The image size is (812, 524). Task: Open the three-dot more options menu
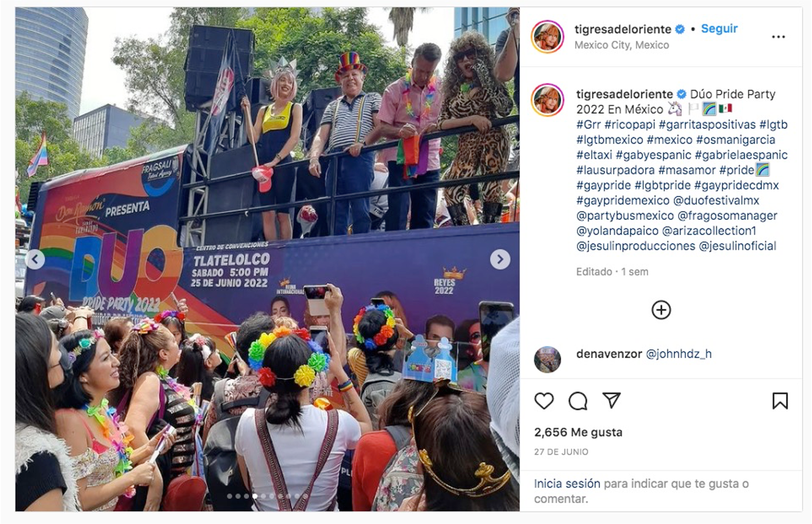point(778,37)
